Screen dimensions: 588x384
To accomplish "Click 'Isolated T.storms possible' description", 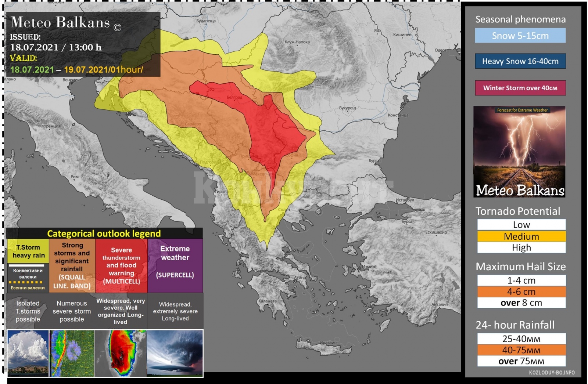I will click(28, 311).
